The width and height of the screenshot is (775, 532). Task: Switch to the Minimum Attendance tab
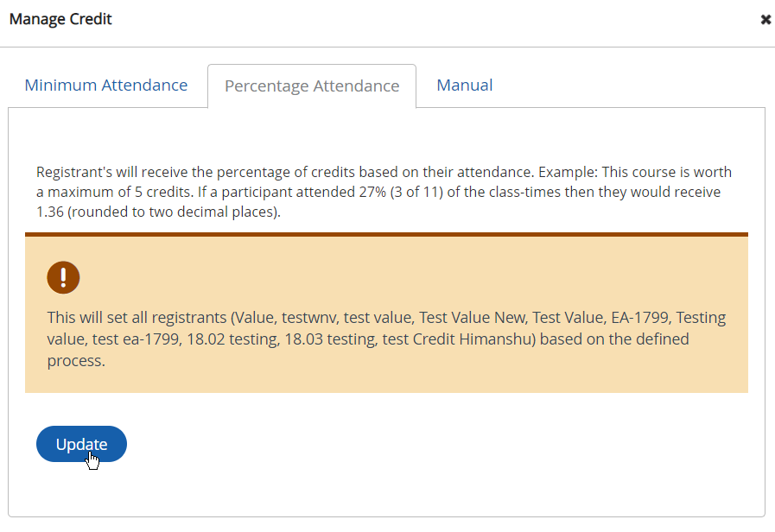coord(106,85)
